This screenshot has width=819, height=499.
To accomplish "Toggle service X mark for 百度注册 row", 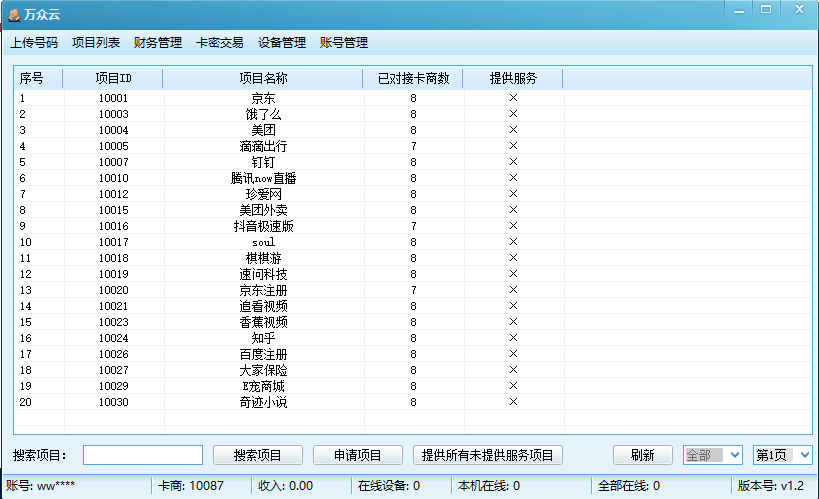I will click(x=513, y=354).
